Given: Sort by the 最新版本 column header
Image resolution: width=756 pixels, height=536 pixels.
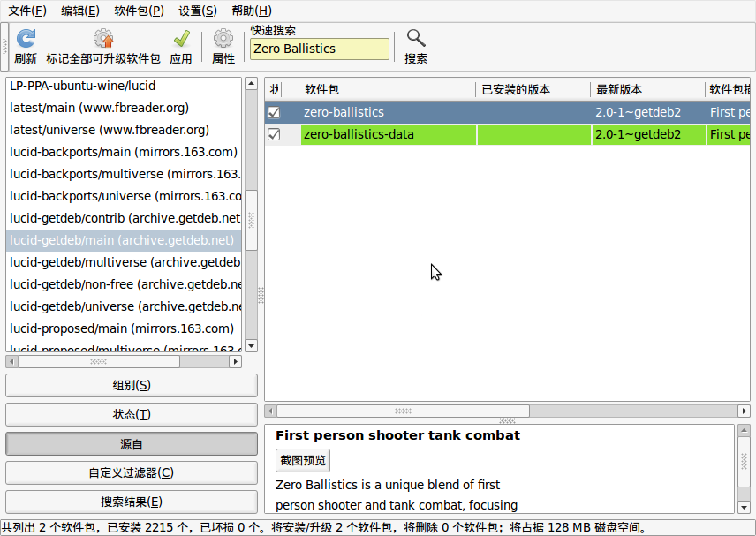Looking at the screenshot, I should click(647, 90).
